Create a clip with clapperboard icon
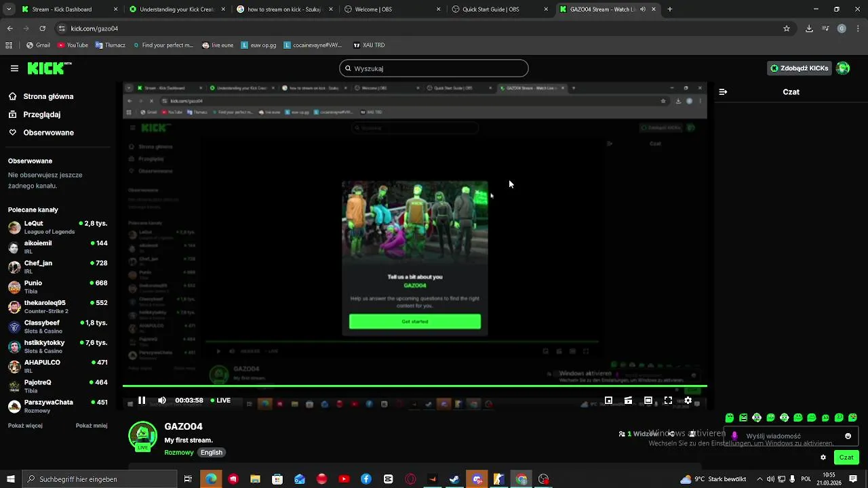This screenshot has height=488, width=868. click(x=628, y=401)
